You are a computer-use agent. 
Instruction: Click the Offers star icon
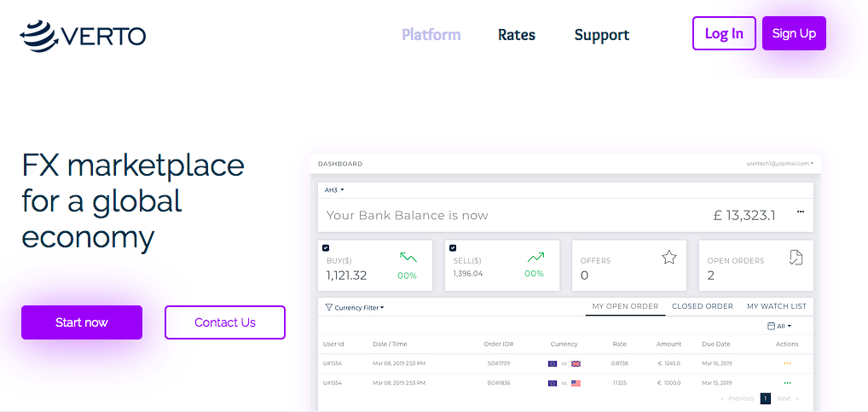[x=668, y=258]
